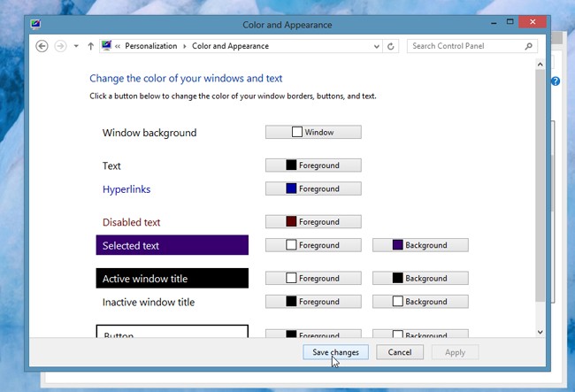The height and width of the screenshot is (392, 575).
Task: Click the Window background color button
Action: [313, 132]
